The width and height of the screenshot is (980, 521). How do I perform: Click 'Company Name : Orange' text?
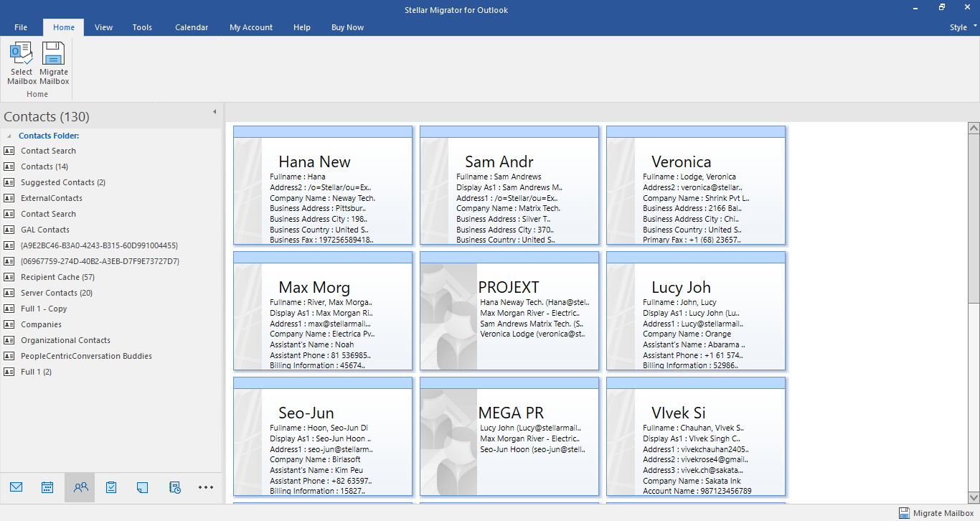tap(687, 334)
